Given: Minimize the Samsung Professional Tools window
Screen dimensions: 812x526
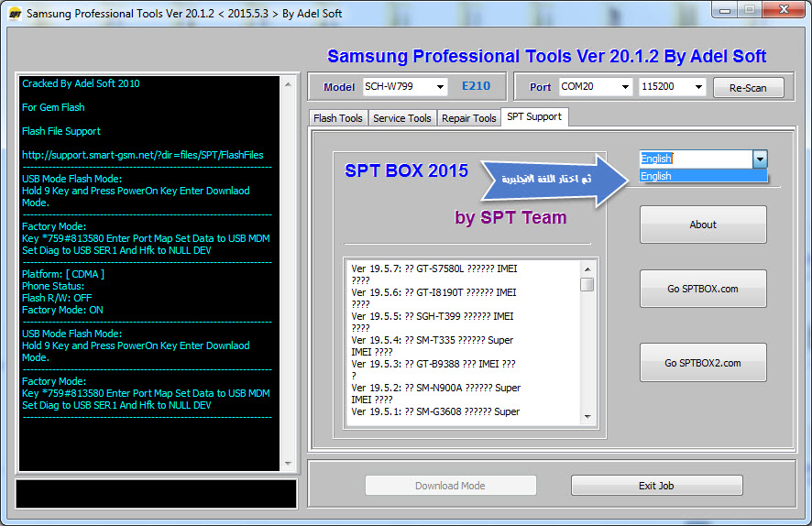Looking at the screenshot, I should (x=725, y=10).
